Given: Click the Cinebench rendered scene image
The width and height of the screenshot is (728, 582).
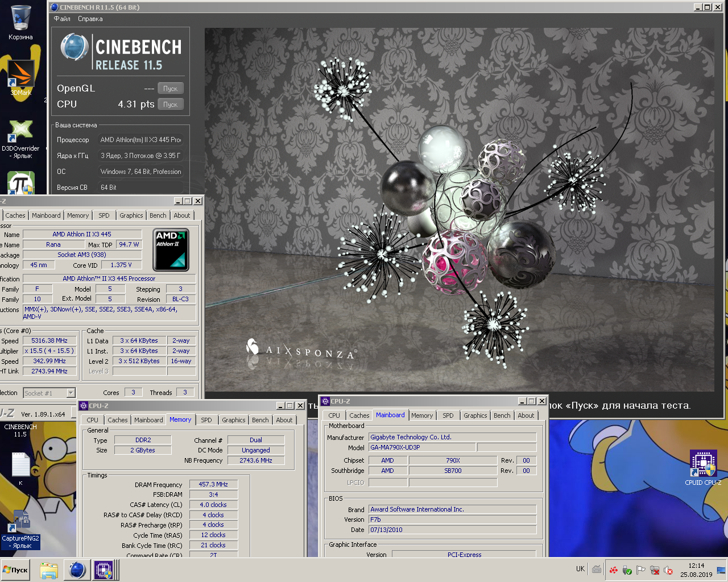Looking at the screenshot, I should [460, 210].
